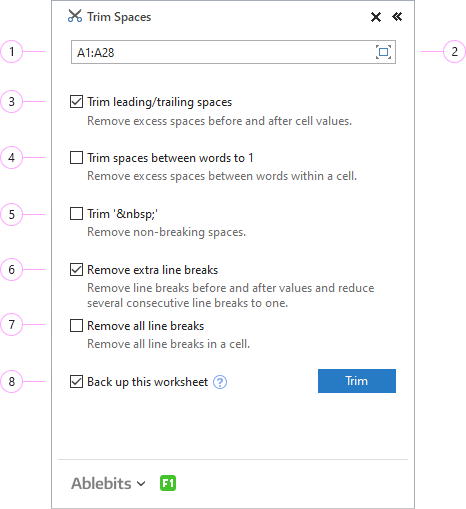
Task: Open help via the question mark icon
Action: 220,382
